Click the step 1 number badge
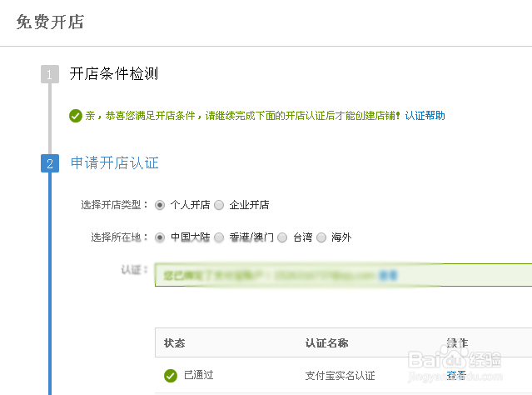 (x=50, y=74)
